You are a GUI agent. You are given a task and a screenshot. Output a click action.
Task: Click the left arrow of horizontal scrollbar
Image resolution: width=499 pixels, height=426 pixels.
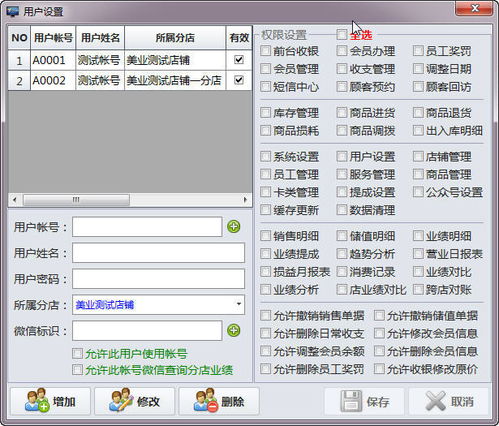[x=15, y=200]
